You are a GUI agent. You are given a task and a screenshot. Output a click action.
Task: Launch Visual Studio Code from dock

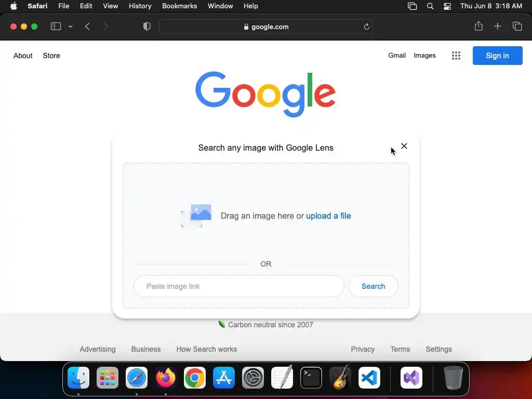pyautogui.click(x=369, y=378)
